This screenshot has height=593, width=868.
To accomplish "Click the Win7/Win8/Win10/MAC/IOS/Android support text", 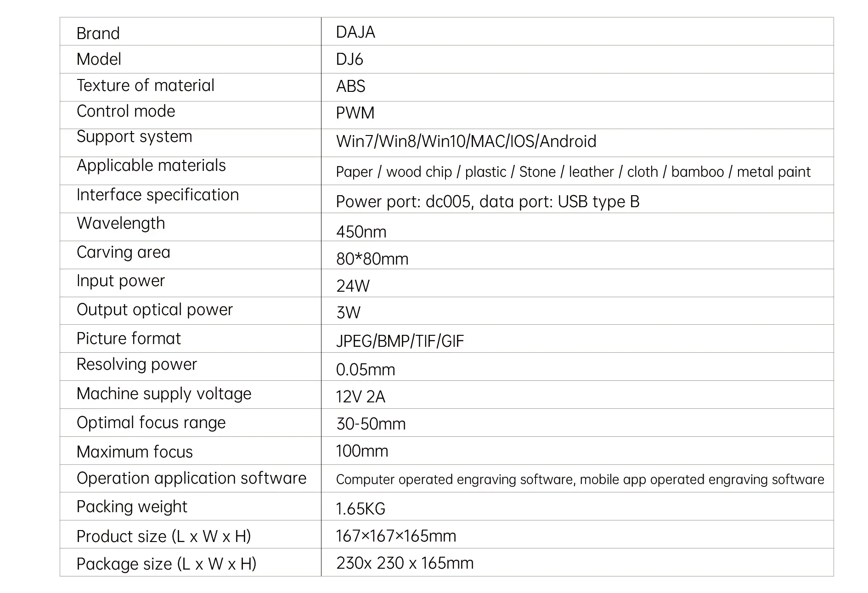I will click(466, 141).
